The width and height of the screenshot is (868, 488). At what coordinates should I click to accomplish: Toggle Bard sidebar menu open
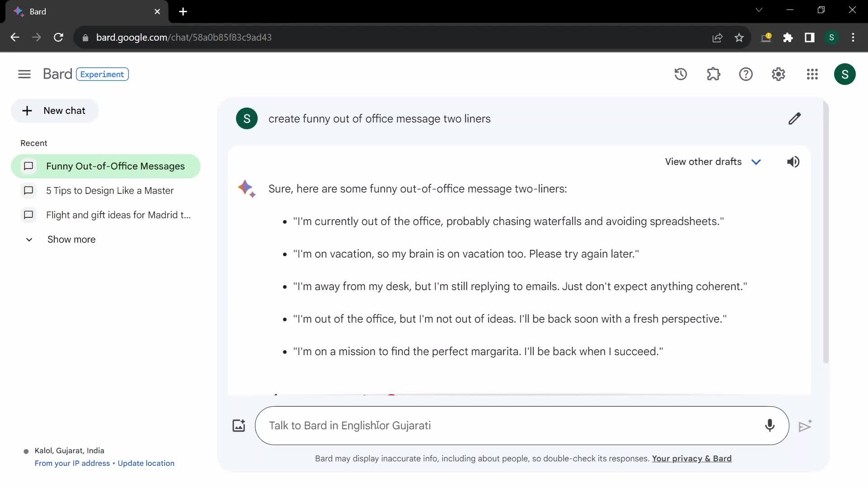click(24, 73)
